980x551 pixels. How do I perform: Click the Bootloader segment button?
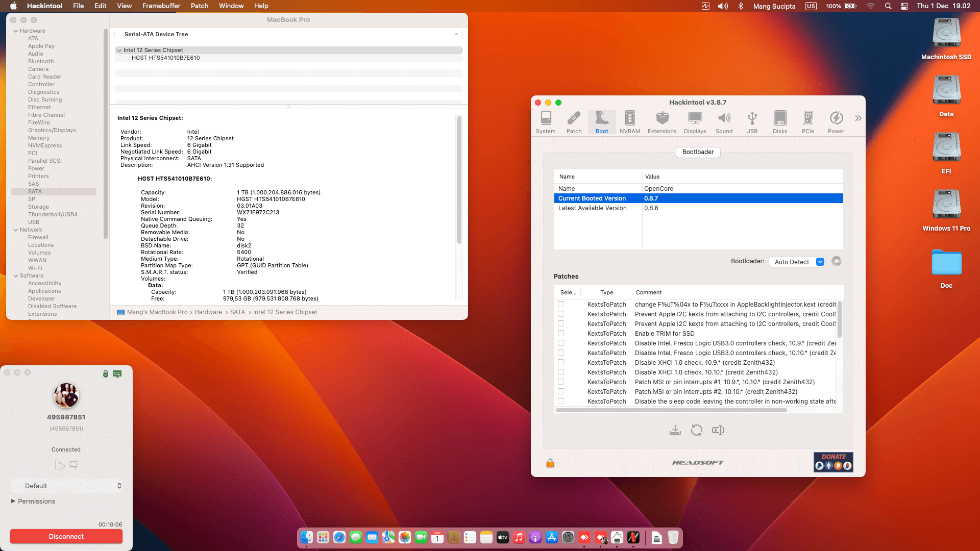pos(698,152)
